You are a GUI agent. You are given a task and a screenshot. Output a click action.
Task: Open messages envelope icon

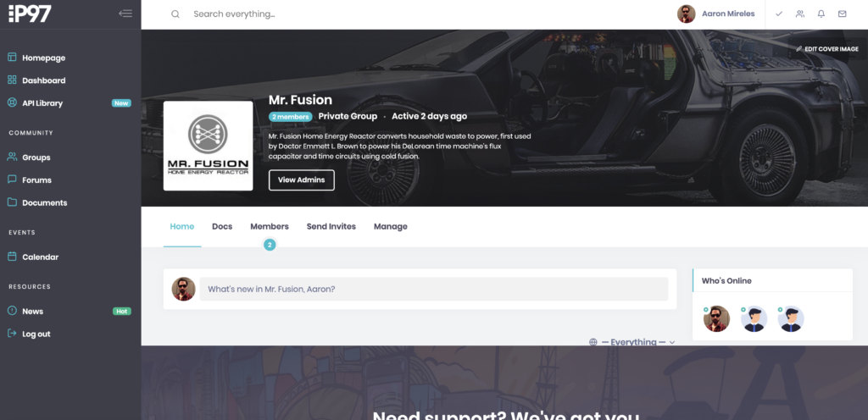tap(842, 14)
